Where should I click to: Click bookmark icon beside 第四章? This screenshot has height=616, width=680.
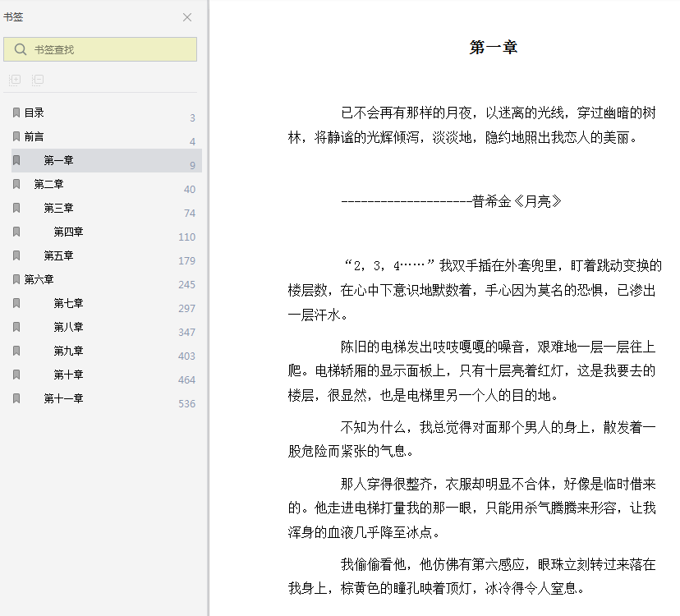pos(16,232)
